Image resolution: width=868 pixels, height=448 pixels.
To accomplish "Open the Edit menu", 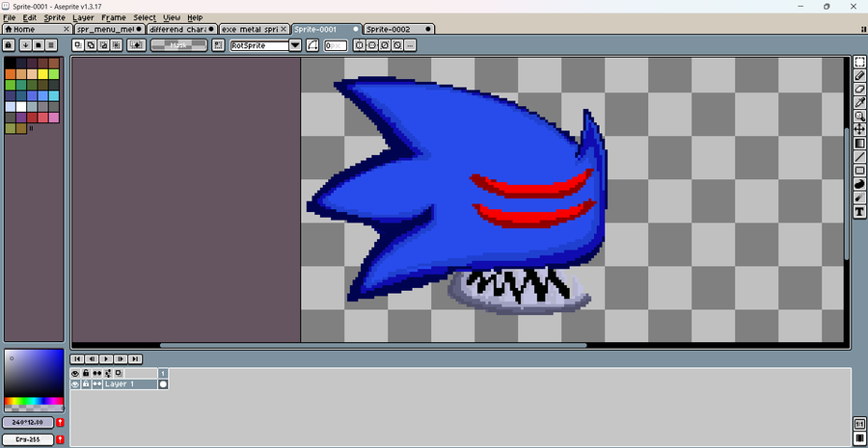I will click(x=29, y=17).
